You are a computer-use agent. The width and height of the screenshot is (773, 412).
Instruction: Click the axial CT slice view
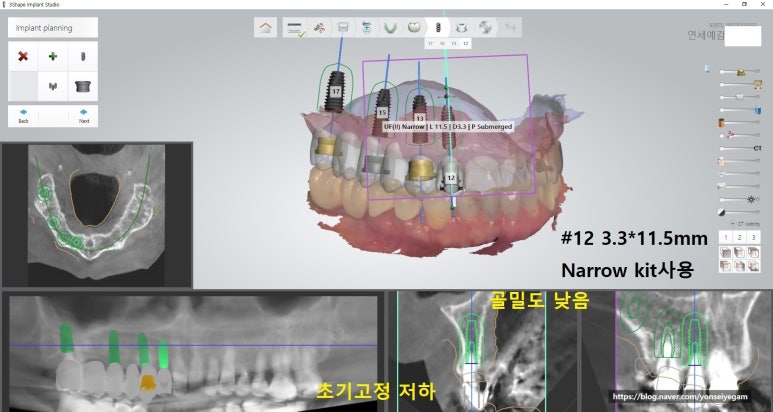(97, 214)
